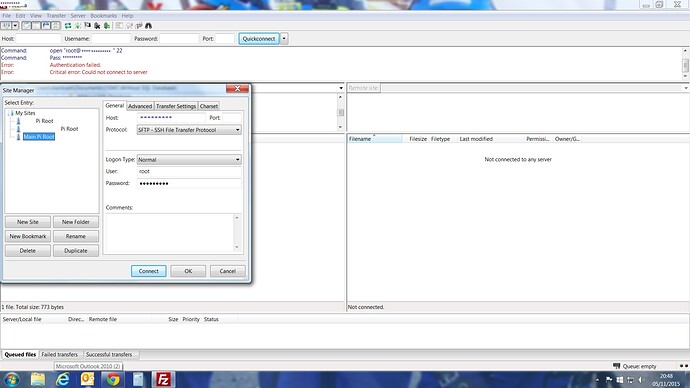Viewport: 690px width, 388px height.
Task: Click the Duplicate button
Action: click(x=76, y=251)
